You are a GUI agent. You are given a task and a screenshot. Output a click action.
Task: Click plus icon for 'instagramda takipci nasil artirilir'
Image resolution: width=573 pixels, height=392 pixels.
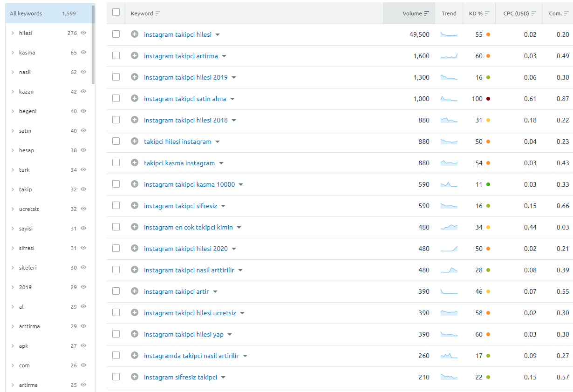135,356
